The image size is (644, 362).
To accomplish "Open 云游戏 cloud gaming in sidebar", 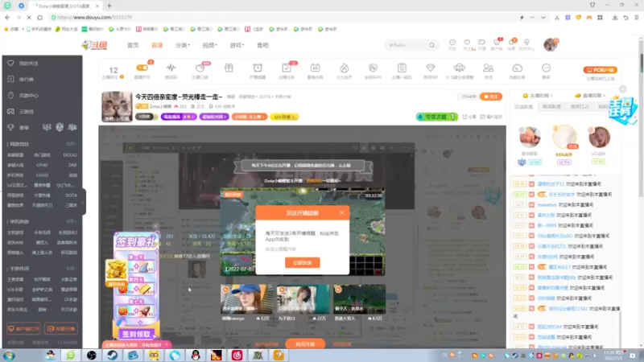I will pos(27,111).
